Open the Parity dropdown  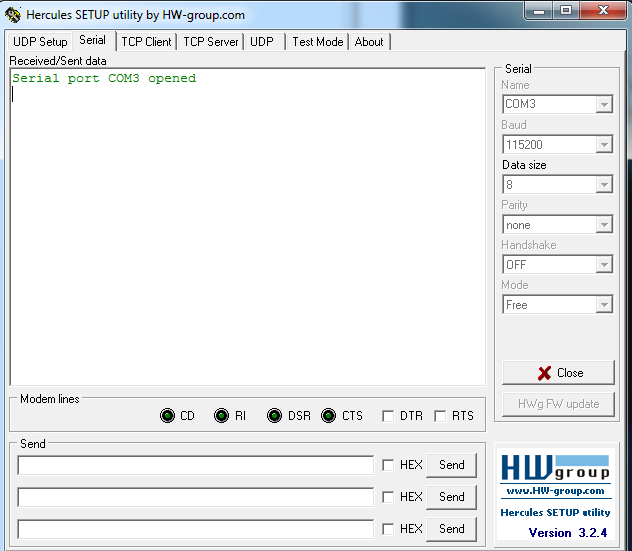coord(558,225)
